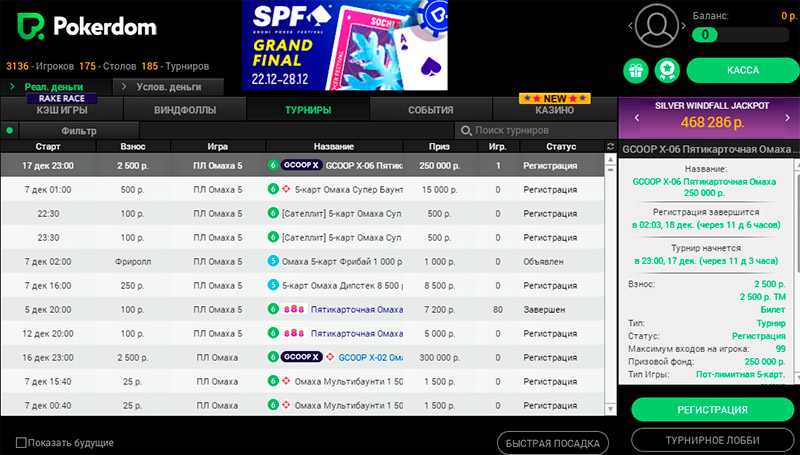Viewport: 800px width, 455px height.
Task: Click the 6-max icon in the 23:30 satellite row
Action: (x=273, y=237)
